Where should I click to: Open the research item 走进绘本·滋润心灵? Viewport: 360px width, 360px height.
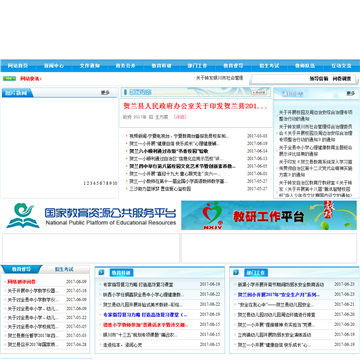[122, 345]
